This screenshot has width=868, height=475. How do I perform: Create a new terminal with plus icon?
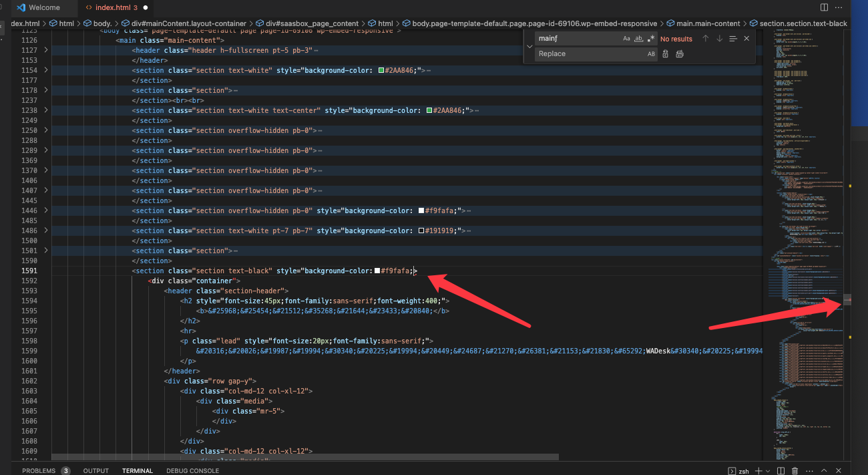758,471
